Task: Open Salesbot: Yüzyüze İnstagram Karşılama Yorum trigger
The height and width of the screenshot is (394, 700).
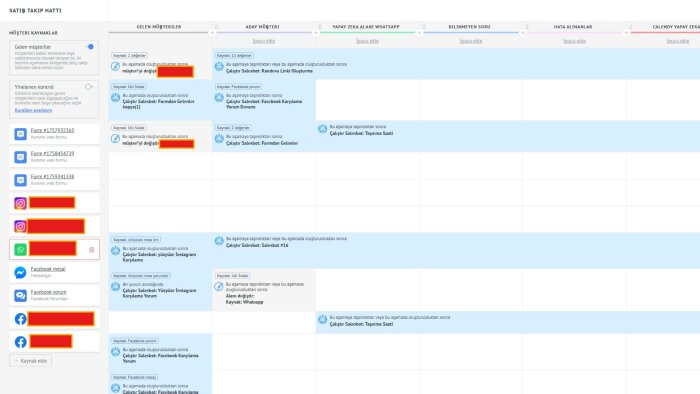Action: point(159,293)
